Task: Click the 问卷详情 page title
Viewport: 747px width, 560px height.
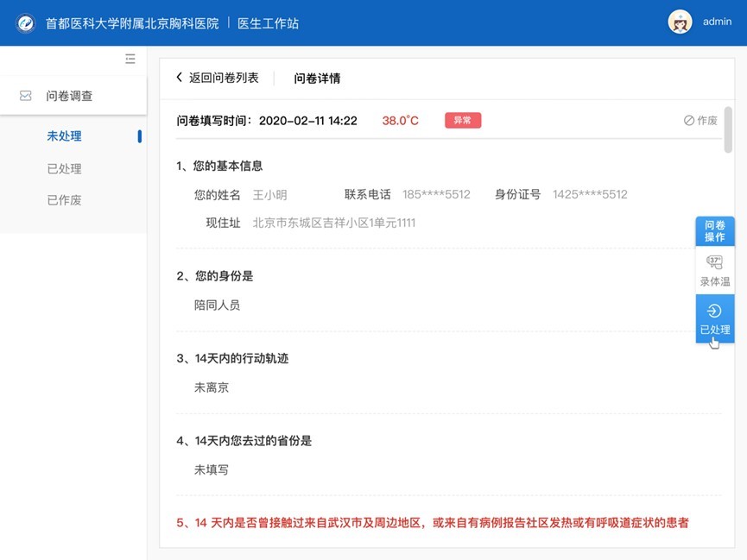Action: pyautogui.click(x=317, y=79)
